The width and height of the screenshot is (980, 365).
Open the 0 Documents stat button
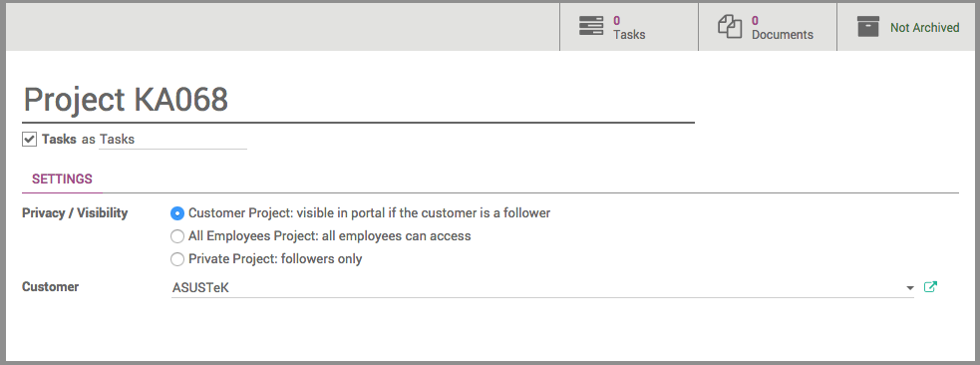(x=768, y=27)
